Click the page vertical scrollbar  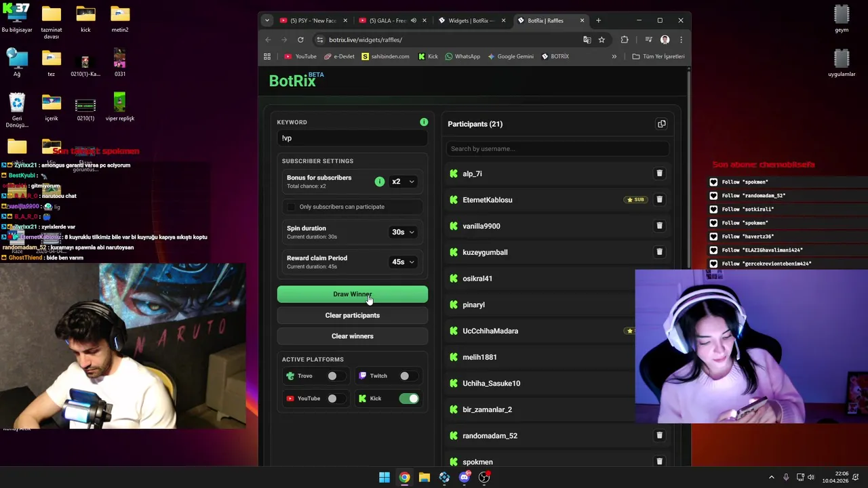(688, 169)
